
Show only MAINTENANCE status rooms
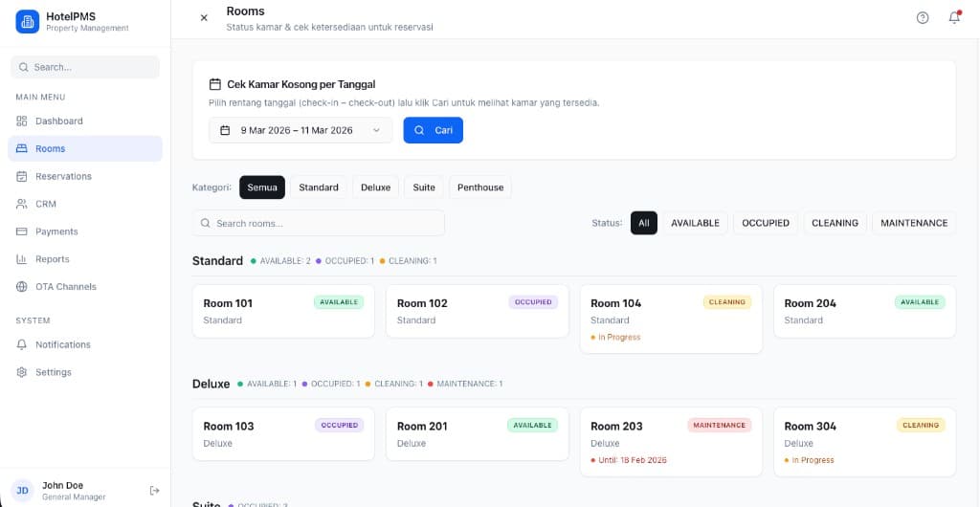pos(913,223)
